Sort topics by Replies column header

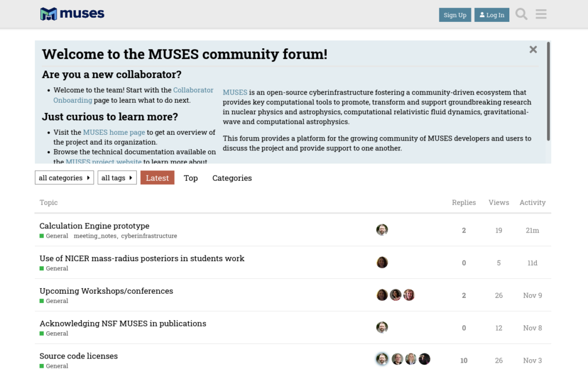[463, 203]
